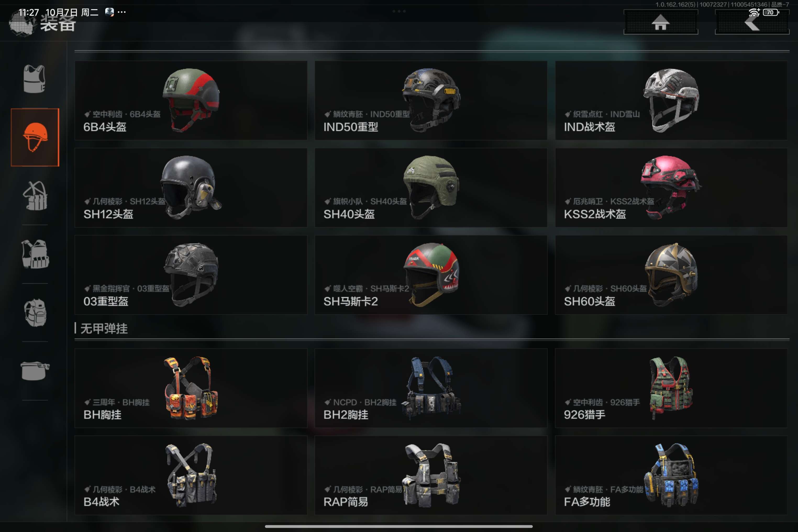
Task: Open the body armor category icon
Action: point(34,79)
